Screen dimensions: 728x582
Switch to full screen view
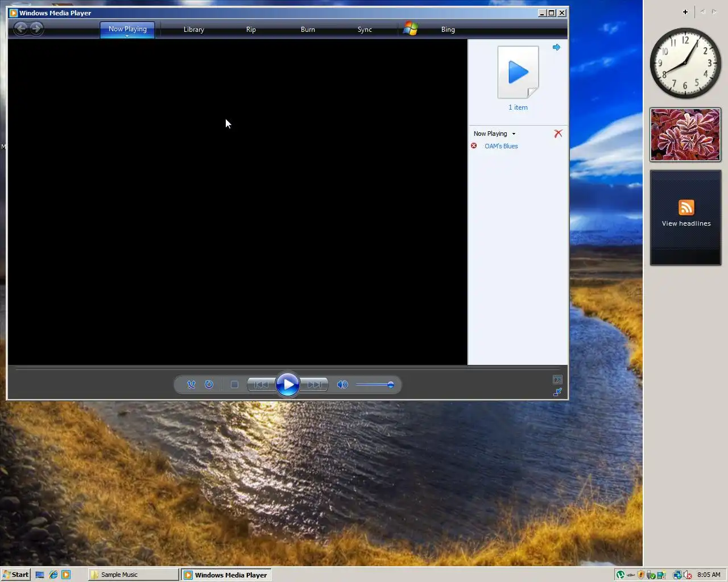pos(557,380)
